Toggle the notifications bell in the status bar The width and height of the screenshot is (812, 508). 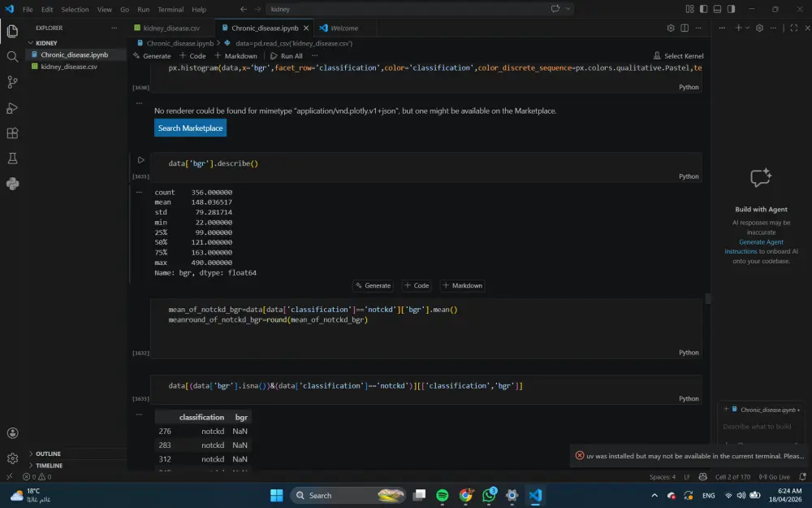803,475
